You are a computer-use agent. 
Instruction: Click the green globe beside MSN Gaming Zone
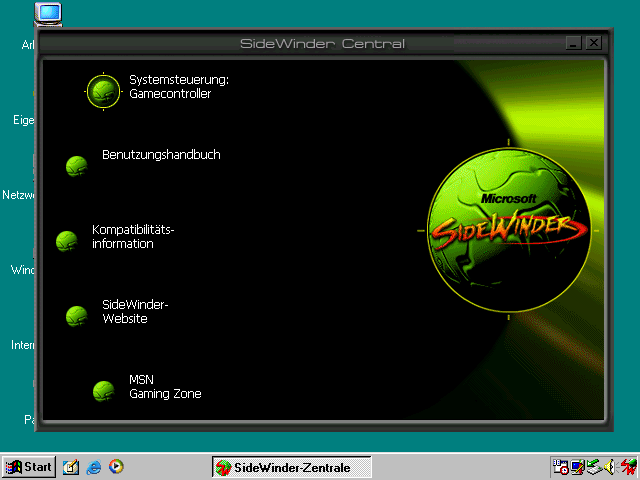pos(104,391)
